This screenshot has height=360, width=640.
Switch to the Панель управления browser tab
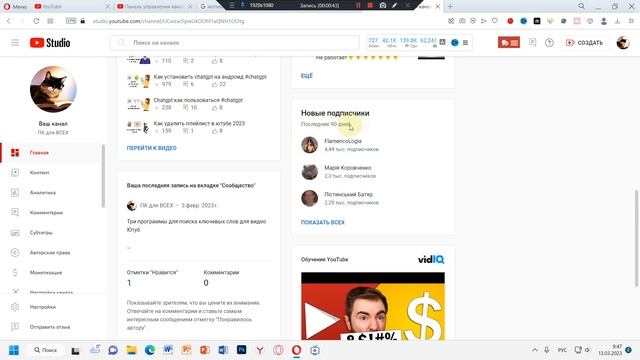155,7
